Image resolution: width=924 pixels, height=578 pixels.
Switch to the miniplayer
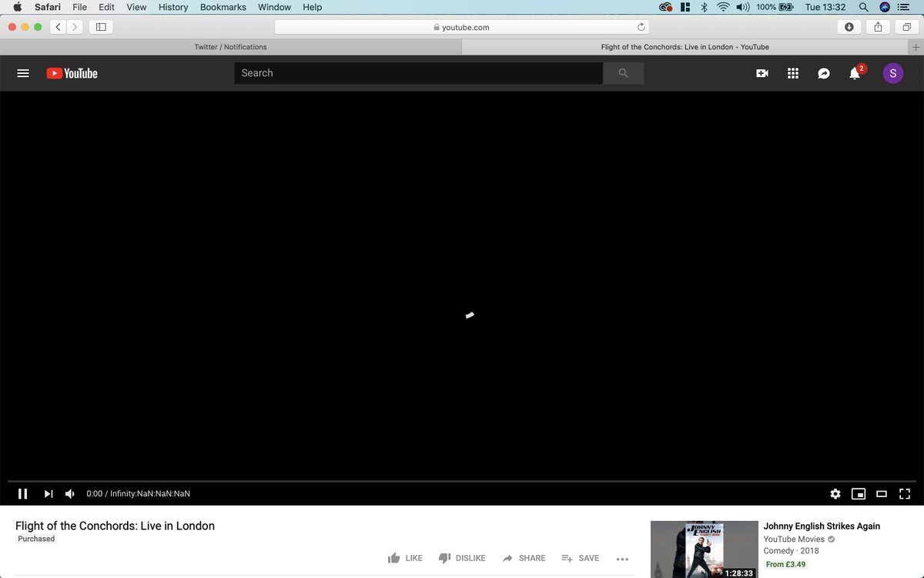point(859,493)
